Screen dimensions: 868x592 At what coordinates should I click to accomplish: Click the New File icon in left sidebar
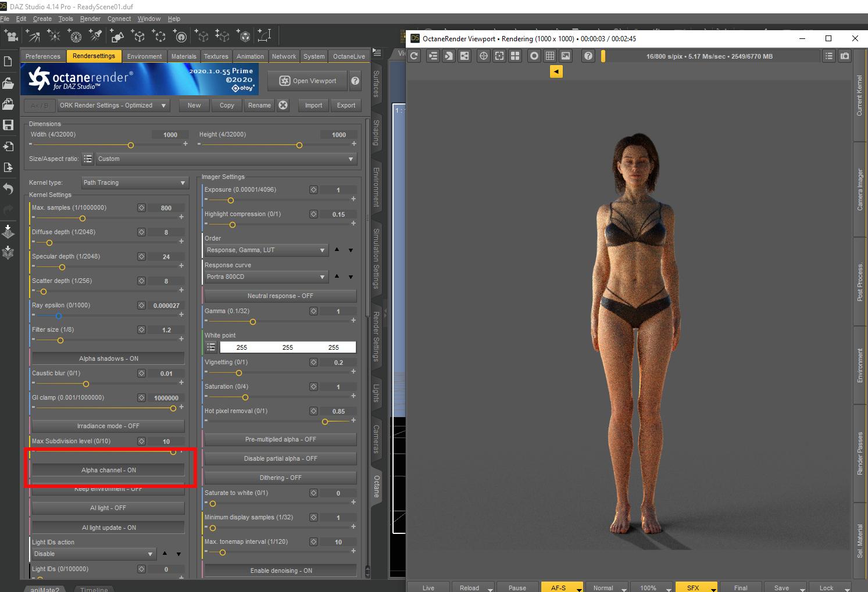click(8, 62)
